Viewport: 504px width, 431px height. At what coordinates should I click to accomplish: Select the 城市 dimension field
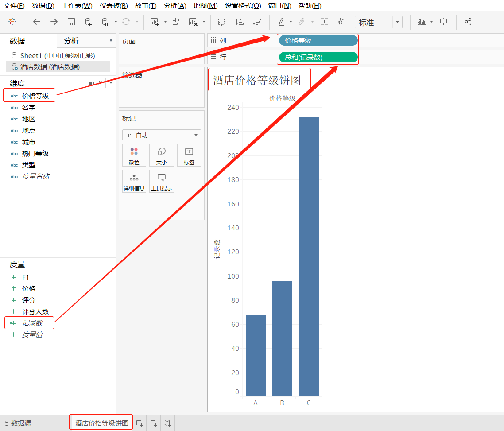pyautogui.click(x=29, y=142)
